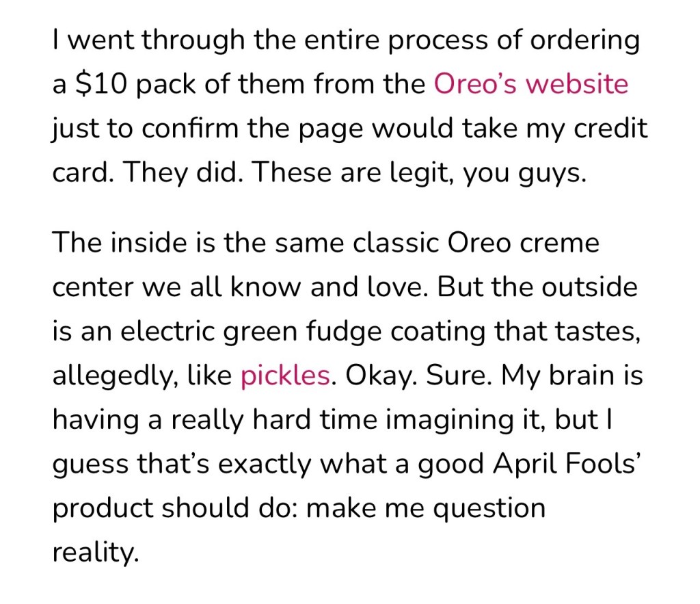Open the "Oreo's website" link
This screenshot has width=700, height=604.
530,84
